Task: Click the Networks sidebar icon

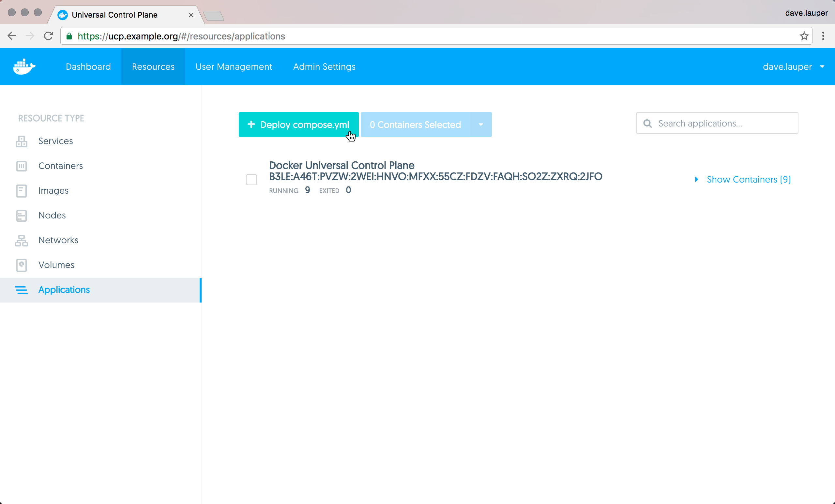Action: 21,241
